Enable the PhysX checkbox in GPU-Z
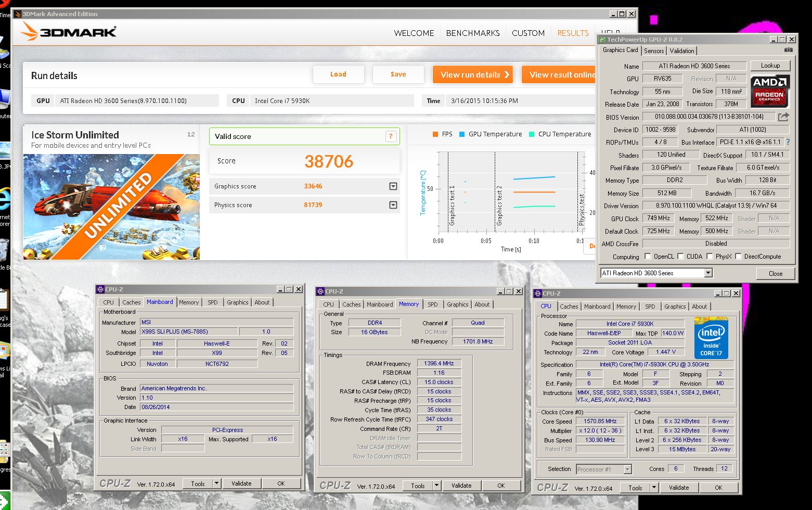Screen dimensions: 812x510 (x=710, y=256)
